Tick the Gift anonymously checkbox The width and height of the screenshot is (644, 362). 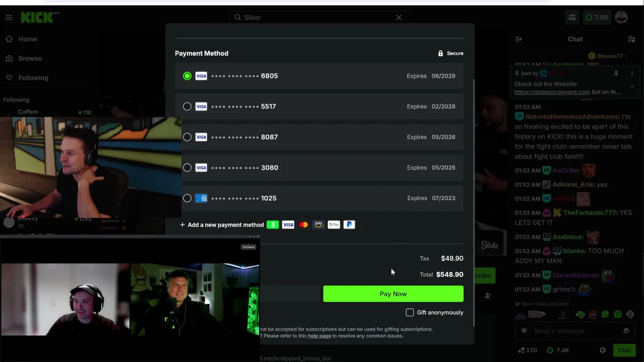tap(410, 313)
